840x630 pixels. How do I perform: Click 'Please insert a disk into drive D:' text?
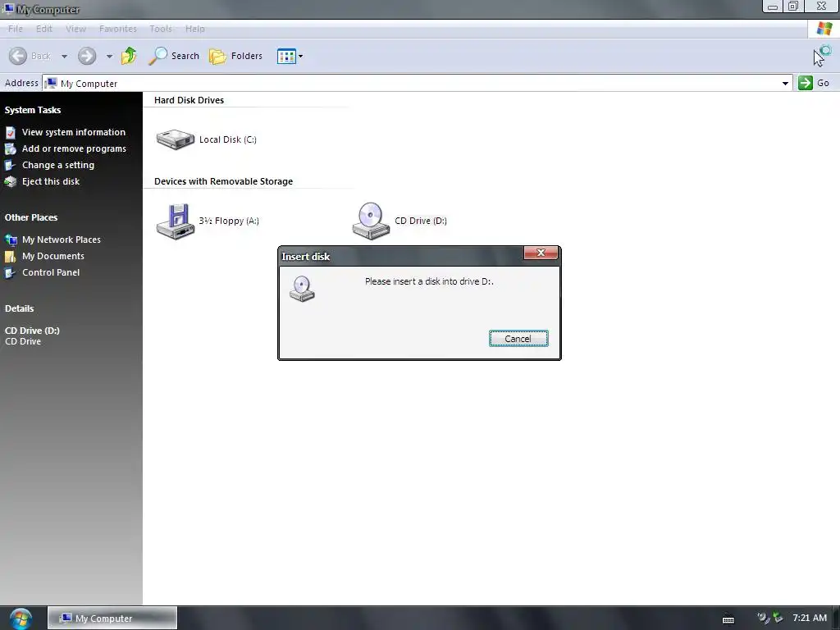(429, 281)
